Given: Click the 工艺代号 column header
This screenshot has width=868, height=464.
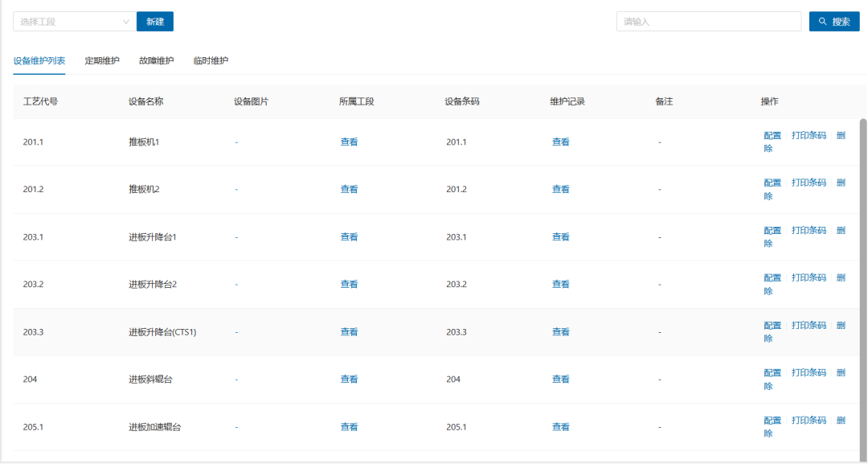Looking at the screenshot, I should (x=40, y=102).
